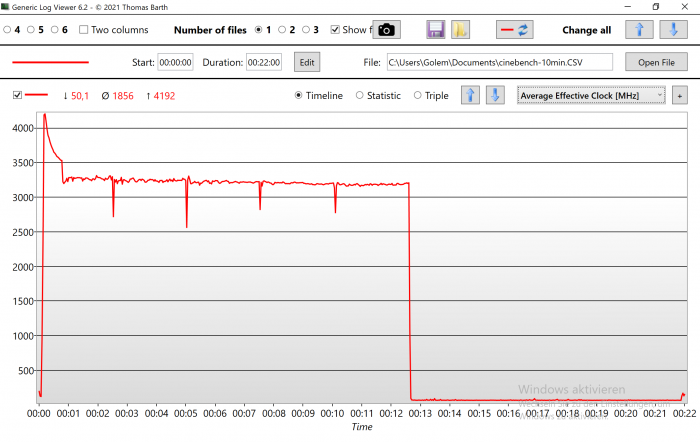Viewport: 700px width, 442px height.
Task: Click up arrow next to Triple option
Action: (x=470, y=96)
